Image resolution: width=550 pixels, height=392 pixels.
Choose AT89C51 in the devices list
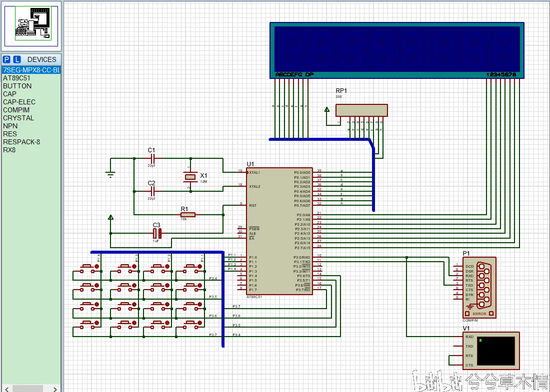[x=16, y=78]
